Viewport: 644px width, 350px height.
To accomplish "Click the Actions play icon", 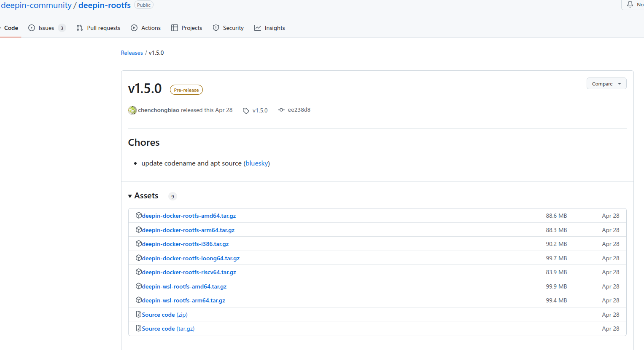I will click(134, 28).
